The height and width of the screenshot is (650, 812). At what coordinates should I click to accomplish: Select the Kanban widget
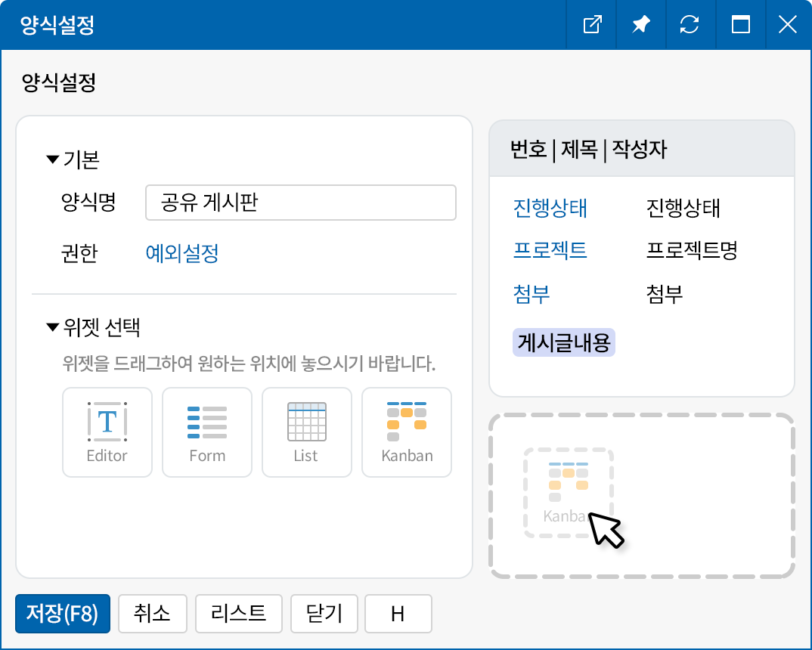click(x=406, y=432)
